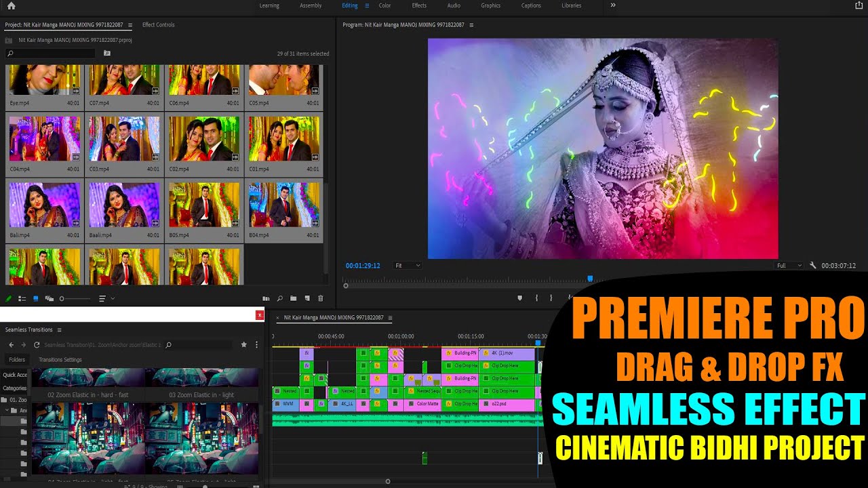Open Project panel hamburger menu
Image resolution: width=868 pixels, height=488 pixels.
pyautogui.click(x=130, y=25)
